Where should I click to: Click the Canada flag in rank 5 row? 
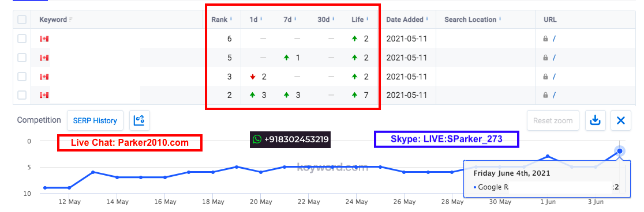(x=44, y=58)
